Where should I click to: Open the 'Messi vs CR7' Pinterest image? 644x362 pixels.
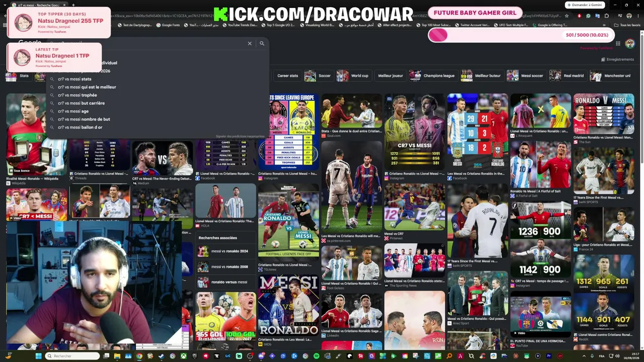(x=415, y=207)
